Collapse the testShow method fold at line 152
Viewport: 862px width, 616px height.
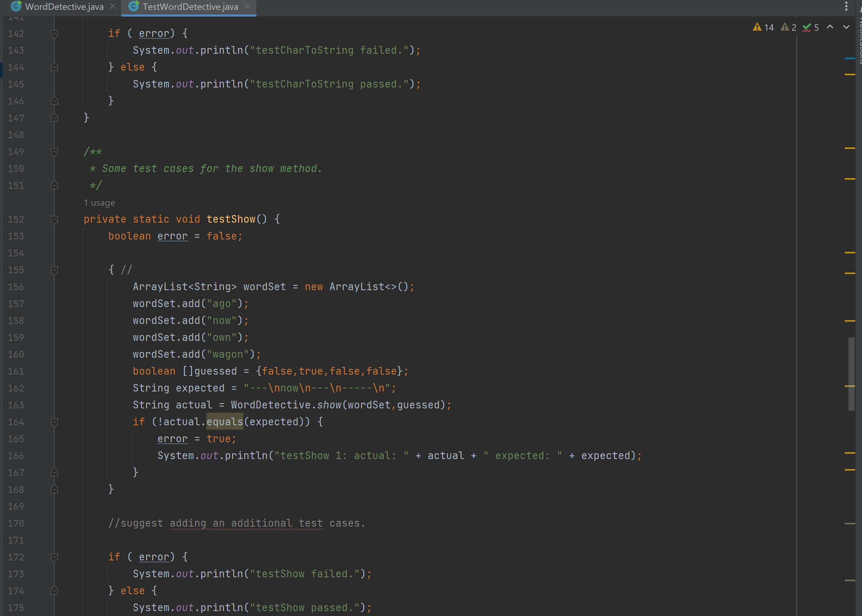54,219
